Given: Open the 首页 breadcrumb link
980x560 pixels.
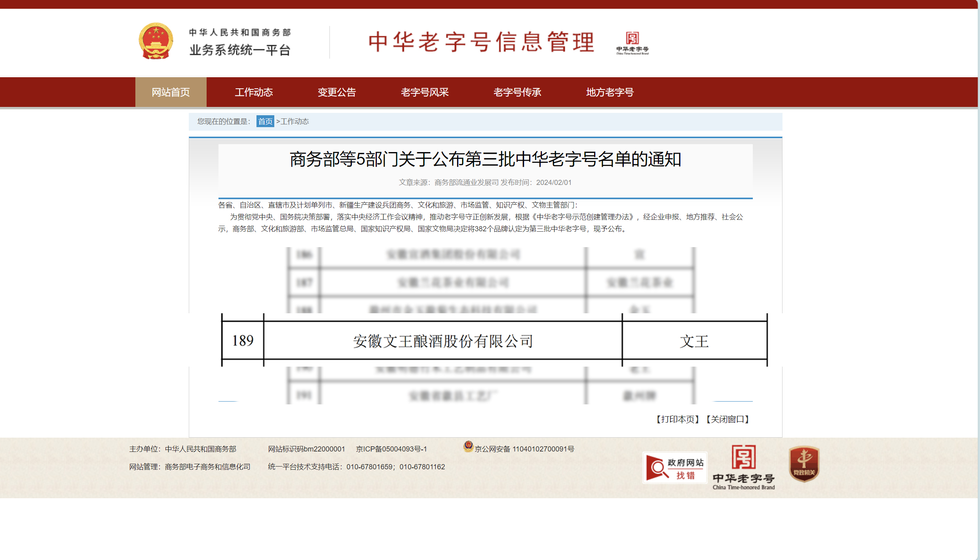Looking at the screenshot, I should (265, 122).
